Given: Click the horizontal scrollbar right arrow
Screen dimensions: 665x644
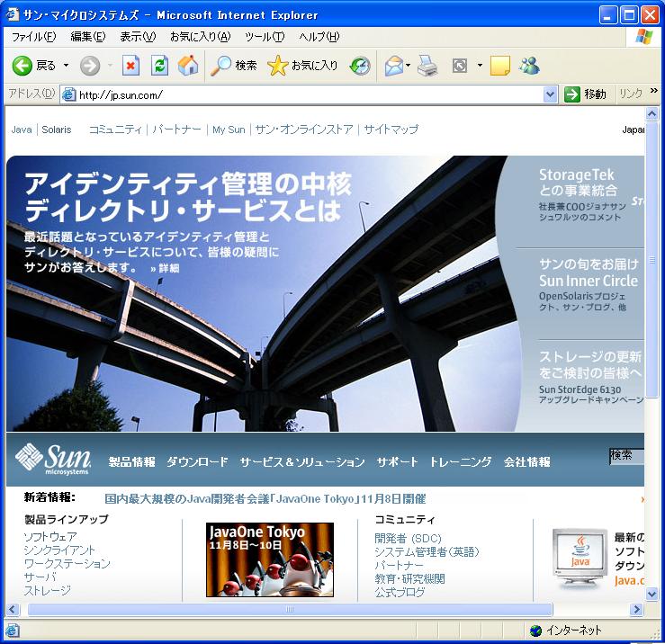Looking at the screenshot, I should [636, 610].
